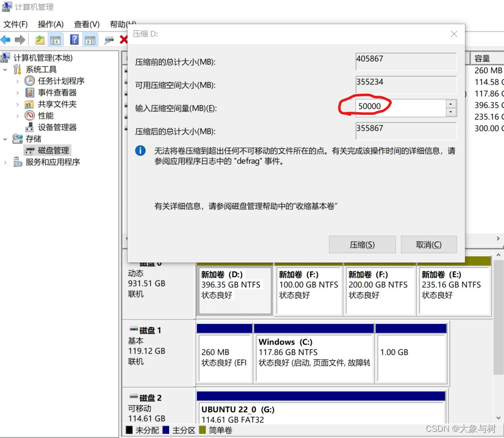The image size is (504, 438).
Task: Select the 新加卷 (E:) 235.16 GB partition
Action: [x=455, y=290]
